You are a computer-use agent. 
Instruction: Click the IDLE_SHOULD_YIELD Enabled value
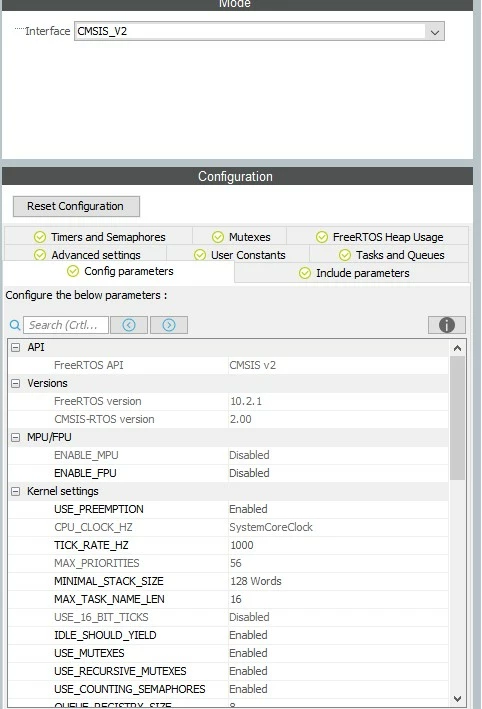[248, 635]
